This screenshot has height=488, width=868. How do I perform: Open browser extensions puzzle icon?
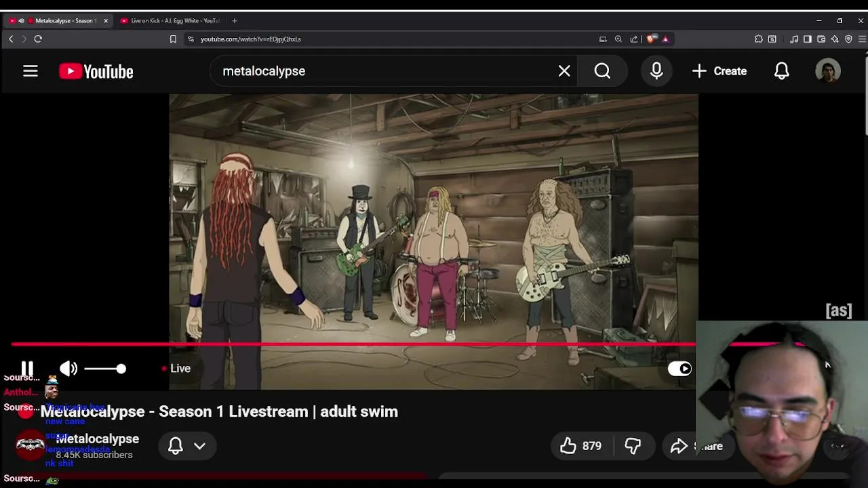click(759, 39)
